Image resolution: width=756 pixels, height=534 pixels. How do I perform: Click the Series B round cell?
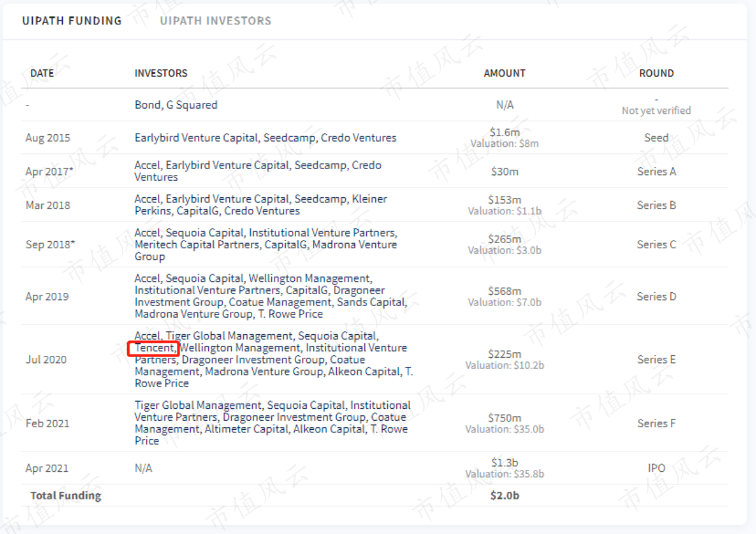click(x=656, y=205)
